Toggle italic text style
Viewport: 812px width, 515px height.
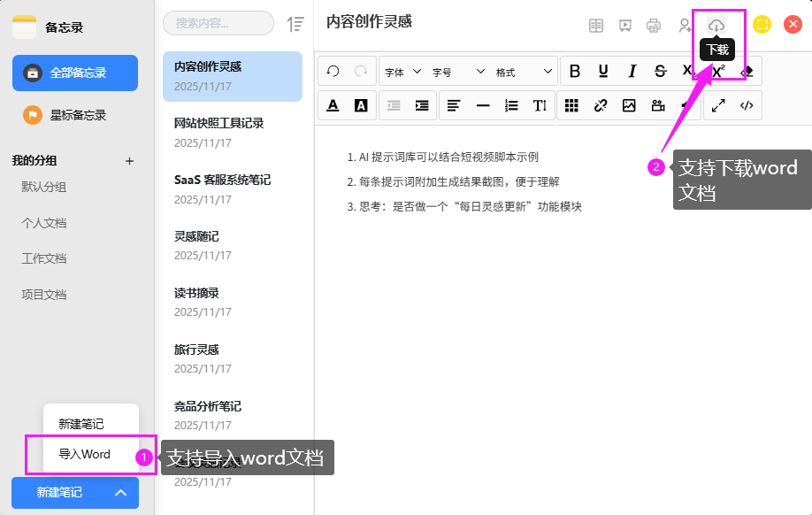coord(632,72)
